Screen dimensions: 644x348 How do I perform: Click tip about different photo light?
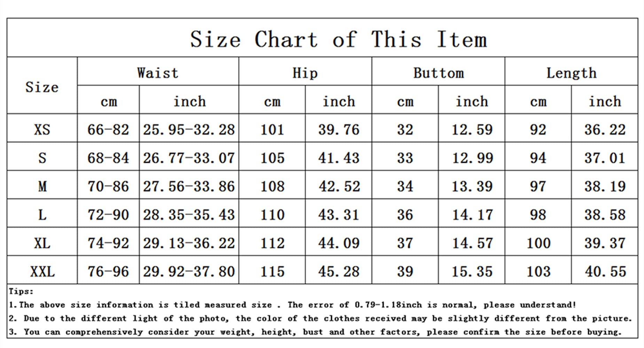[x=320, y=318]
